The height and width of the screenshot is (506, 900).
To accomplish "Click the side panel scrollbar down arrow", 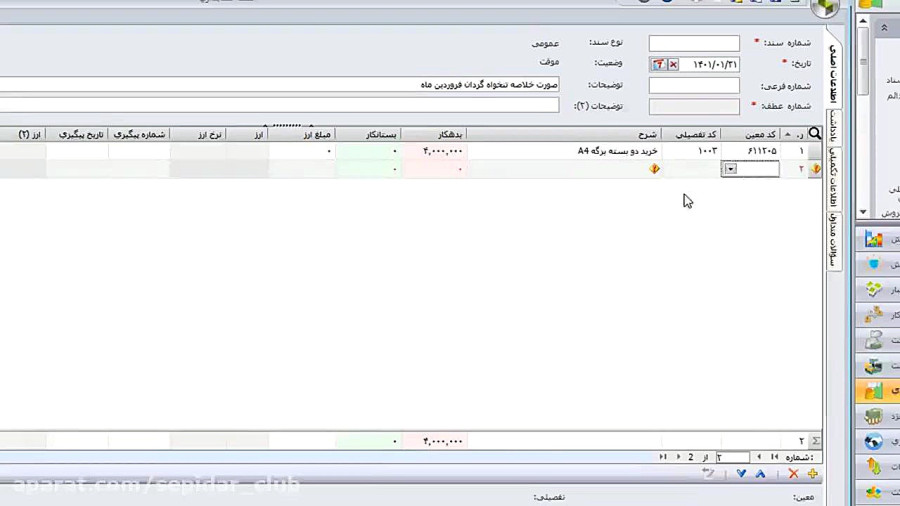I will 863,212.
